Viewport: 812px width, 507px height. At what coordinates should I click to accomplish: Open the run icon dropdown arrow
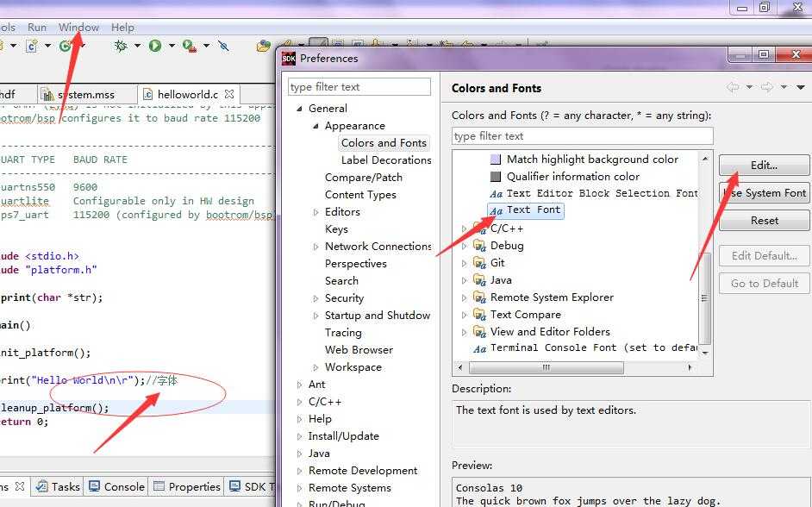(172, 46)
